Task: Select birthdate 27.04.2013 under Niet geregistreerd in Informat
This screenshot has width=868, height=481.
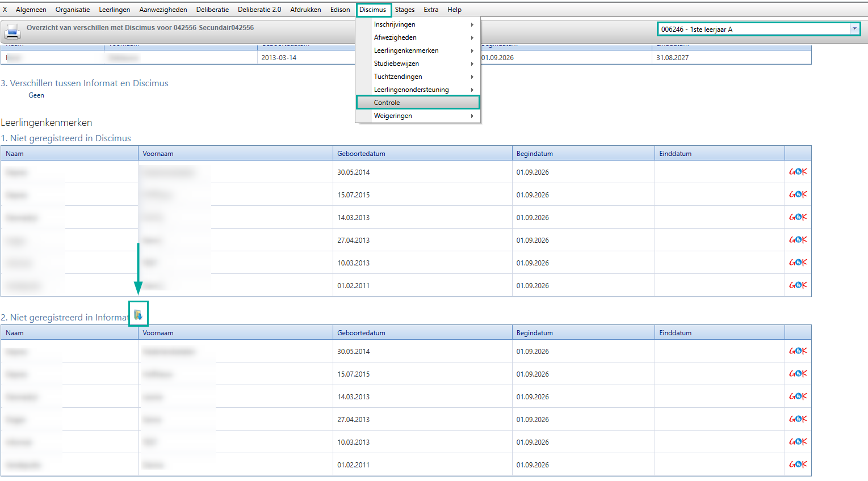Action: tap(354, 420)
